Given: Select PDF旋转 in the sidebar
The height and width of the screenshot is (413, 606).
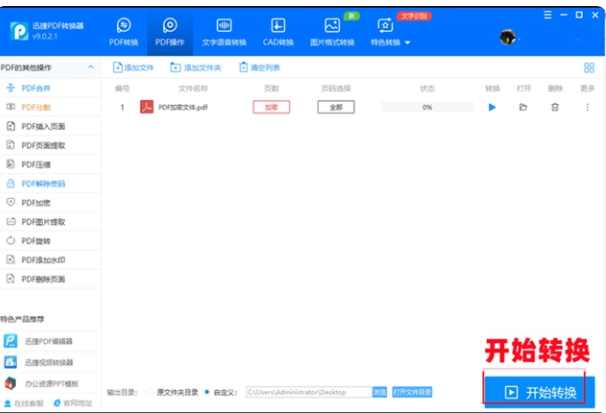Looking at the screenshot, I should pyautogui.click(x=50, y=241).
